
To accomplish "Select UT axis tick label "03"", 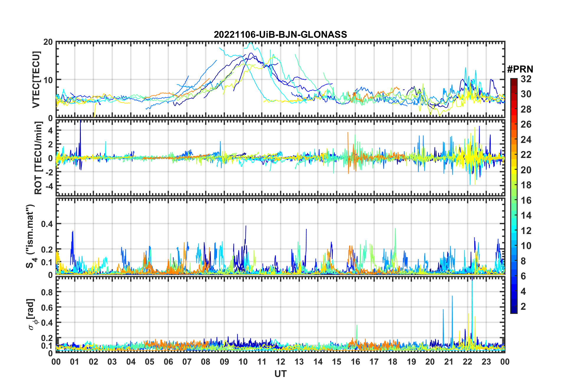I will (112, 362).
